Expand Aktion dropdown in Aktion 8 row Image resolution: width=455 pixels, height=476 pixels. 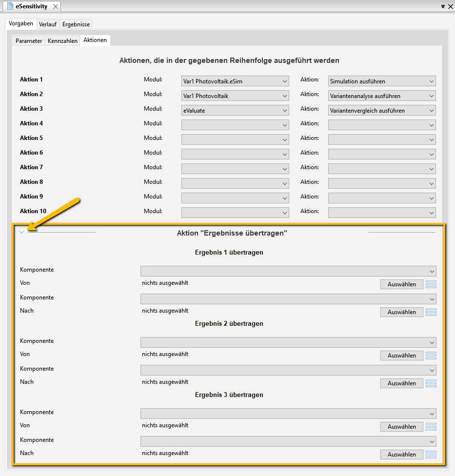(x=382, y=183)
